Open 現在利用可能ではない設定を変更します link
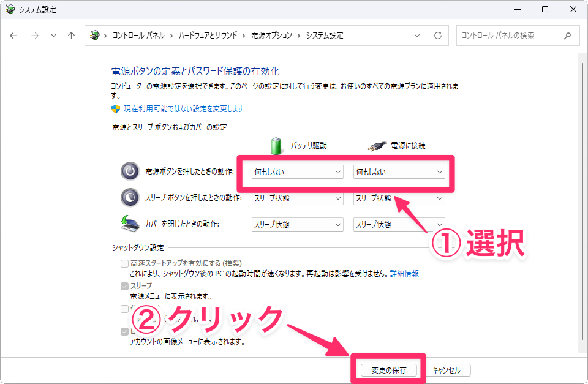 tap(184, 109)
